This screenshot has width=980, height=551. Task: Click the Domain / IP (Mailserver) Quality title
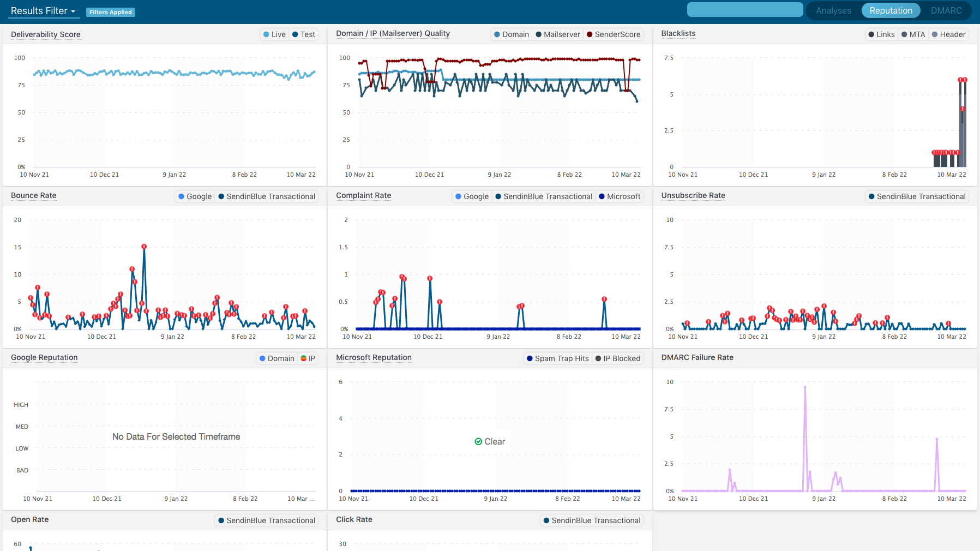click(393, 33)
